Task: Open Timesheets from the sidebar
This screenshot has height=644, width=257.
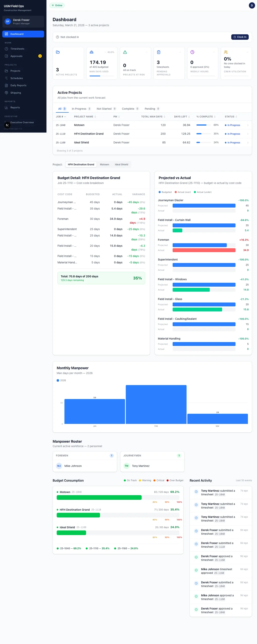Action: pyautogui.click(x=23, y=49)
